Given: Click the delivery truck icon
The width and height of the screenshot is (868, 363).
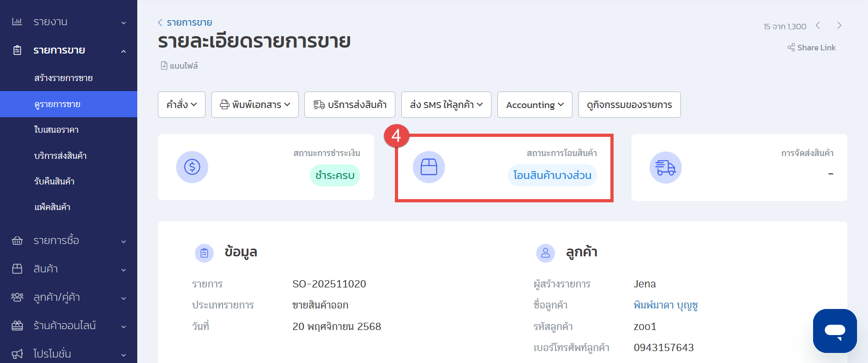Looking at the screenshot, I should (x=665, y=168).
